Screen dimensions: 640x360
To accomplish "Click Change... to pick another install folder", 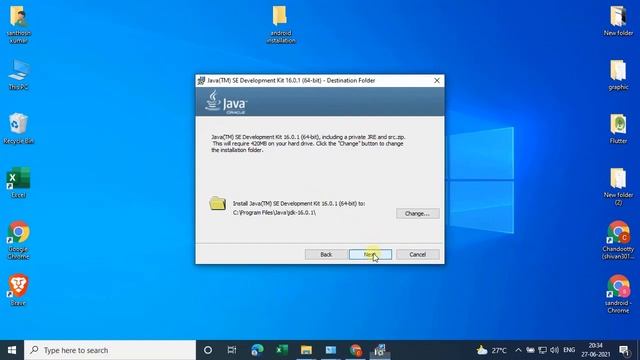I will (418, 213).
